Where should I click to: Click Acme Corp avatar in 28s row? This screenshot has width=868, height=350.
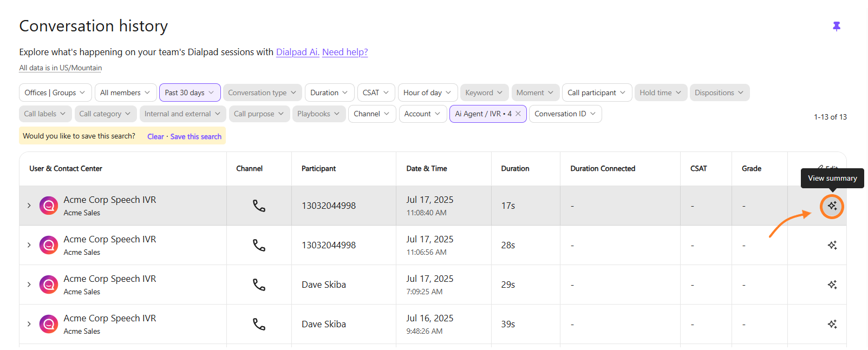tap(49, 245)
